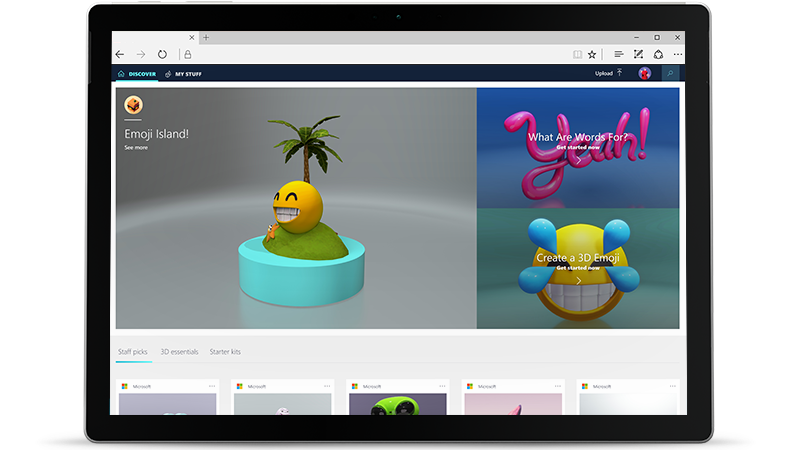Open the first model card's ellipsis menu

coord(212,386)
